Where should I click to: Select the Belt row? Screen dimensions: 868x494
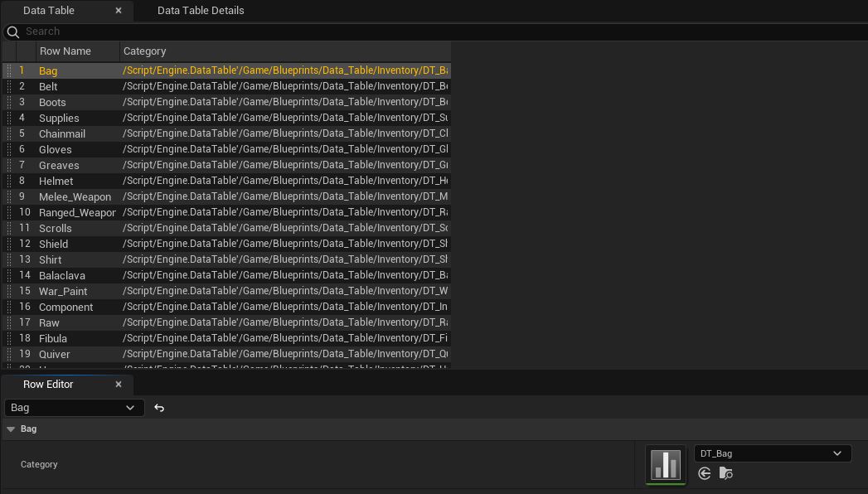pyautogui.click(x=226, y=86)
